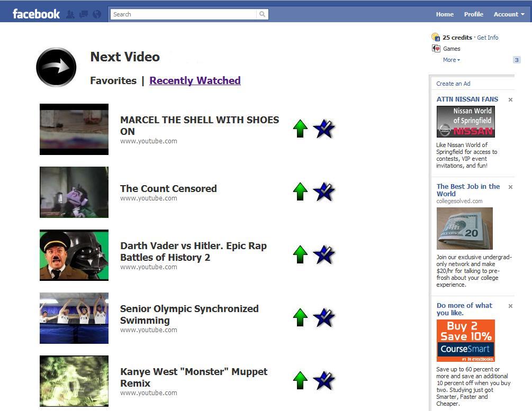The height and width of the screenshot is (411, 532).
Task: Click the 25 credits link
Action: tap(457, 38)
